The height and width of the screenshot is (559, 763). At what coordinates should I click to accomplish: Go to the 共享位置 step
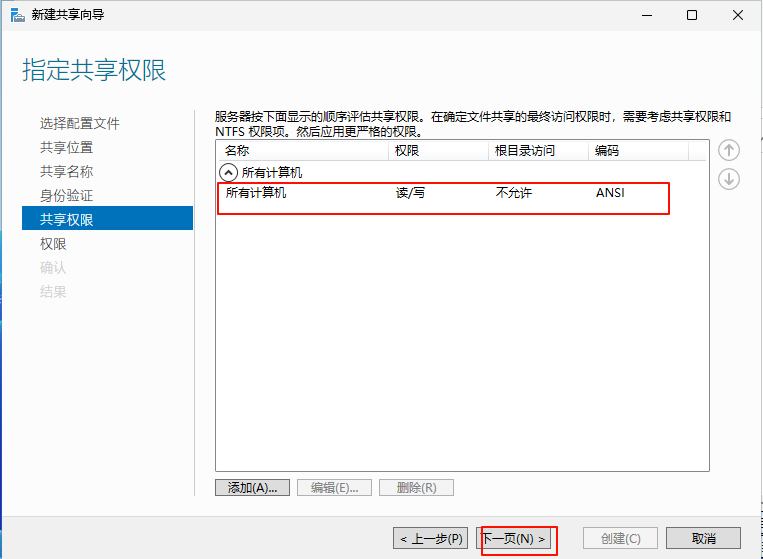(67, 147)
